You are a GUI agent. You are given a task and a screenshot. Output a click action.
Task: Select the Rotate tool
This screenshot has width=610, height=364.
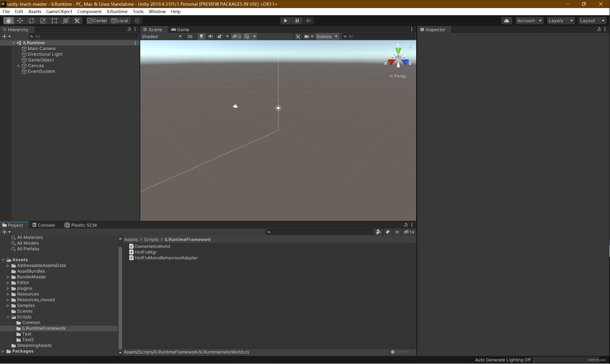31,21
